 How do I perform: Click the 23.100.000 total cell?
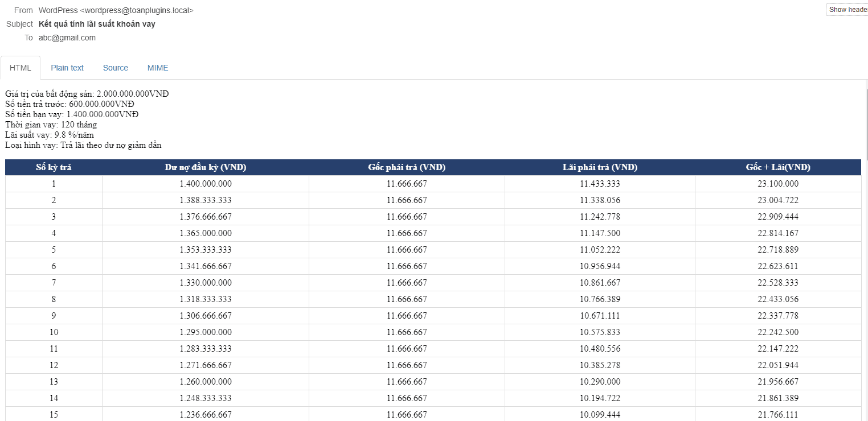click(x=778, y=184)
